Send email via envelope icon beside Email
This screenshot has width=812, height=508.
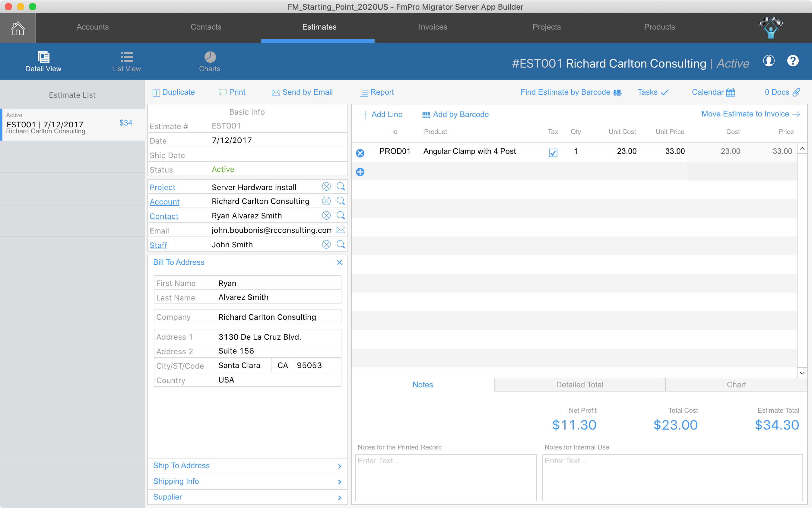[341, 230]
